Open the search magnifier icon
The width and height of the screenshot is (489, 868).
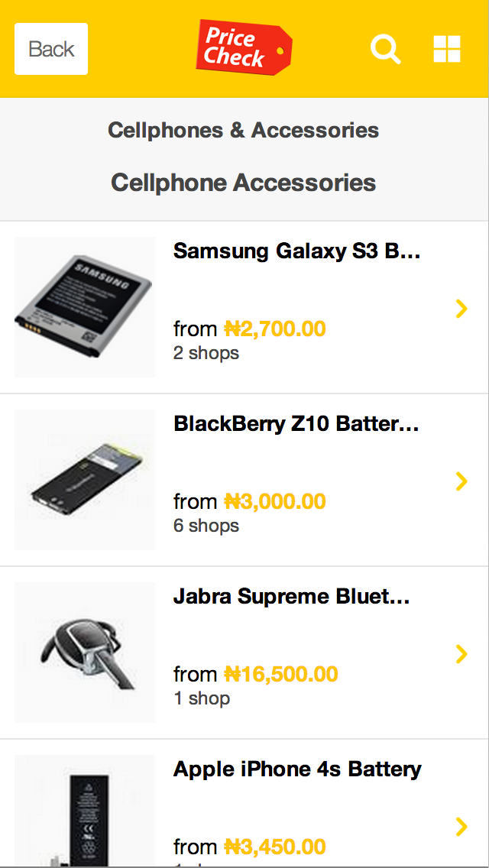click(x=385, y=49)
